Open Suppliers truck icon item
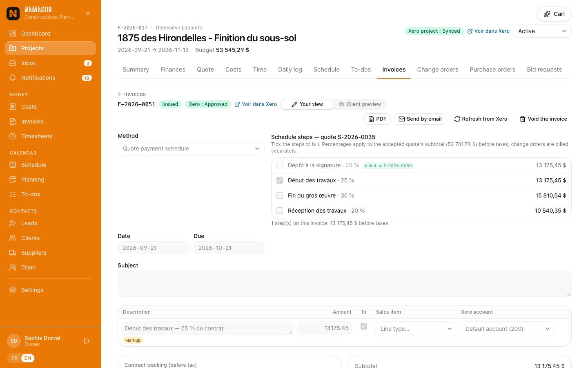The image size is (588, 368). pos(50,253)
